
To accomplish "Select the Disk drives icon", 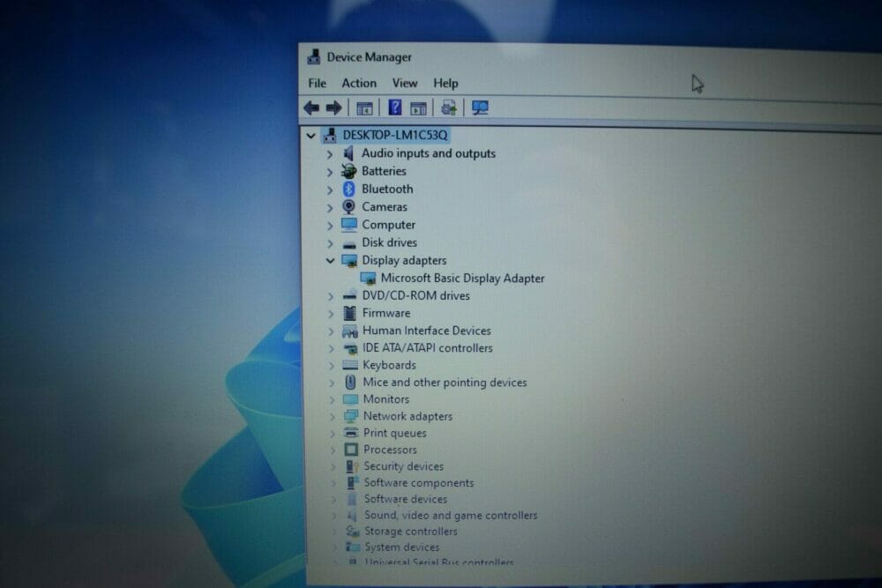I will pyautogui.click(x=349, y=243).
